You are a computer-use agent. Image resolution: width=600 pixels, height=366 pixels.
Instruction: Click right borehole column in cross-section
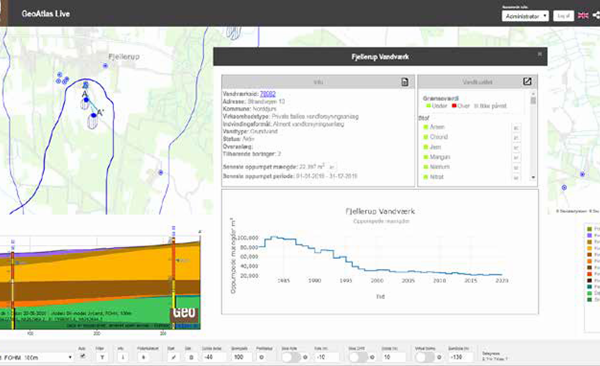[x=173, y=283]
